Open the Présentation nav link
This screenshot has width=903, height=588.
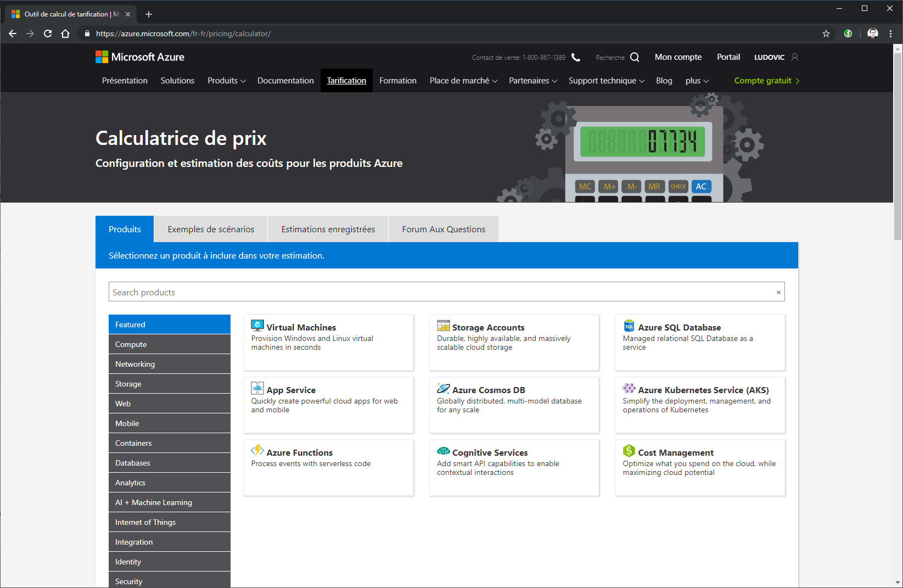pos(125,81)
